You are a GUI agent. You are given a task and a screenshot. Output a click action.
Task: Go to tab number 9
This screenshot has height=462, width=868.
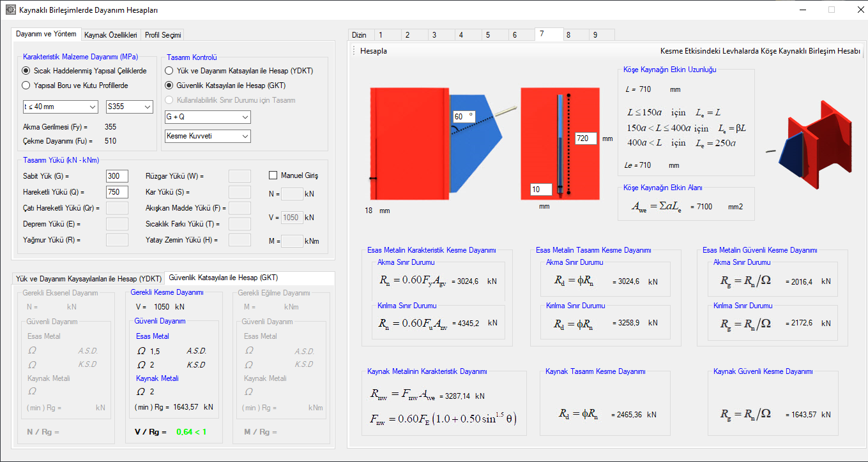pyautogui.click(x=601, y=35)
